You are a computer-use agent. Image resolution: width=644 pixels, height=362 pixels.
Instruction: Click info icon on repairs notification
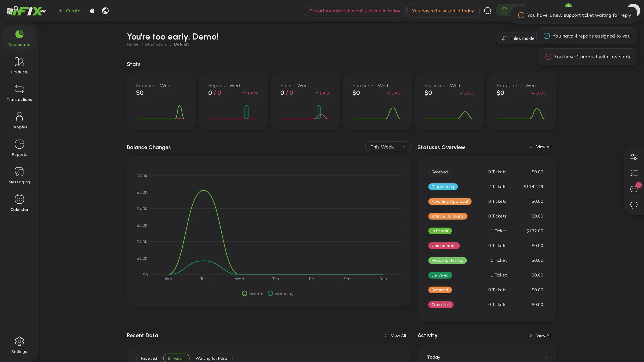tap(547, 36)
